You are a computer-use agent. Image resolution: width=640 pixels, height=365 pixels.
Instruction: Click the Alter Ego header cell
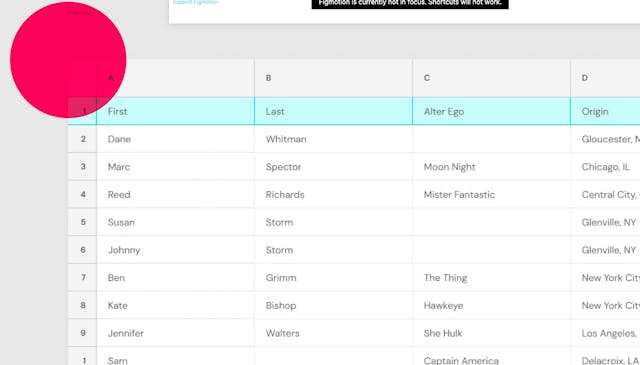pyautogui.click(x=491, y=111)
